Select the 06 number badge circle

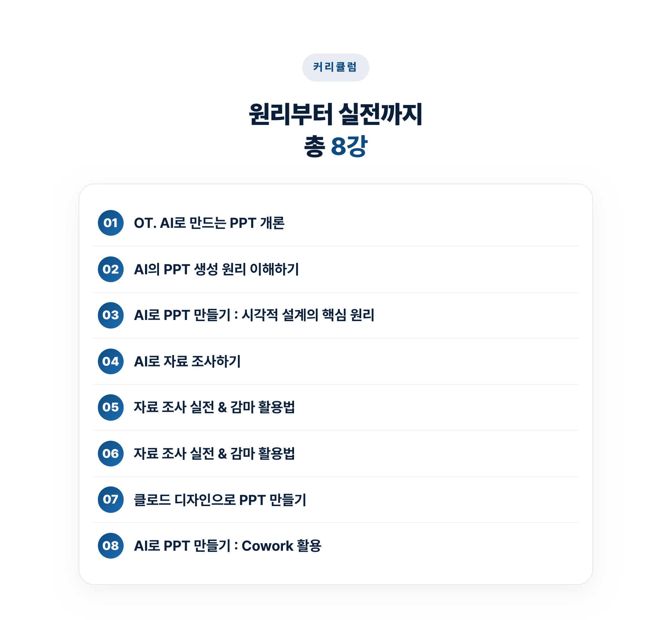pos(111,454)
